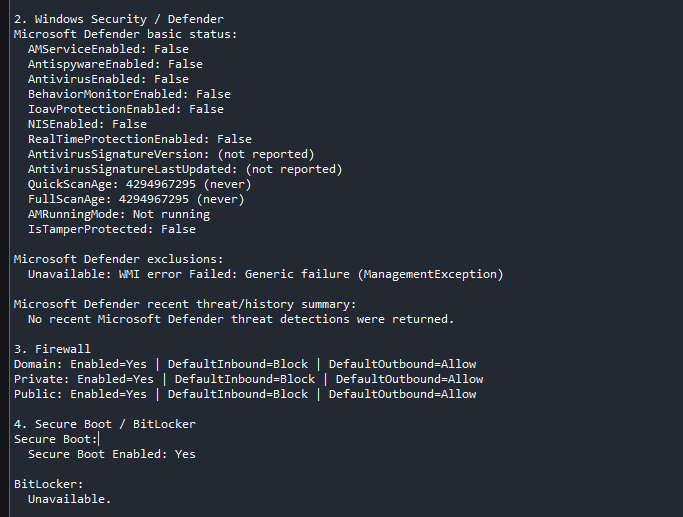This screenshot has width=683, height=517.
Task: Click the AMServiceEnabled: False line
Action: [108, 49]
